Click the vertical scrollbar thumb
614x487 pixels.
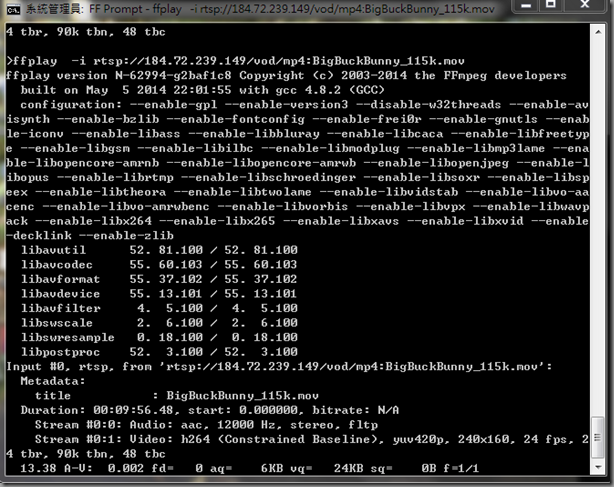[598, 437]
